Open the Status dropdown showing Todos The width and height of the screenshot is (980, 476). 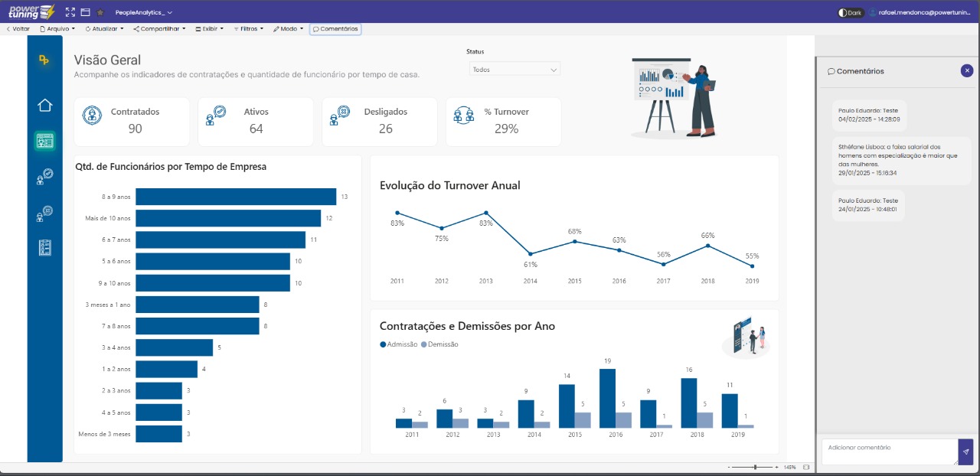[x=514, y=69]
